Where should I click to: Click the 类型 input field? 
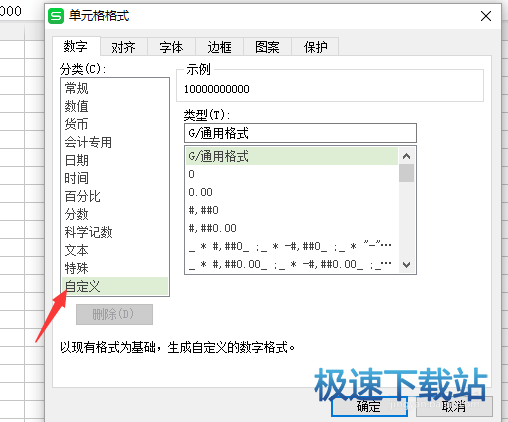(300, 133)
